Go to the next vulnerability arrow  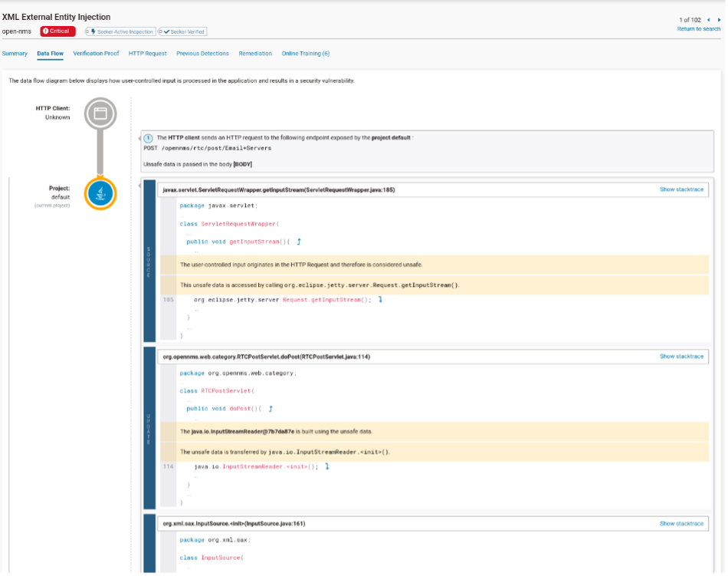pos(719,19)
